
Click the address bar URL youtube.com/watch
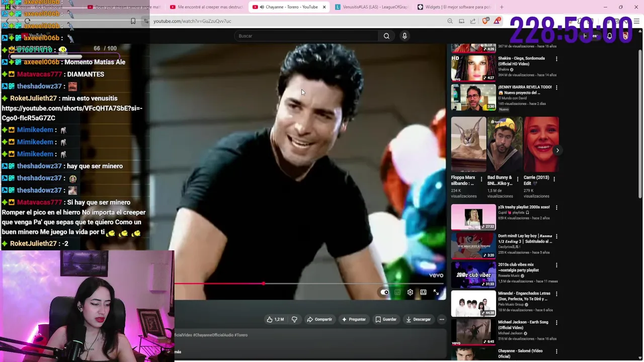pyautogui.click(x=192, y=21)
